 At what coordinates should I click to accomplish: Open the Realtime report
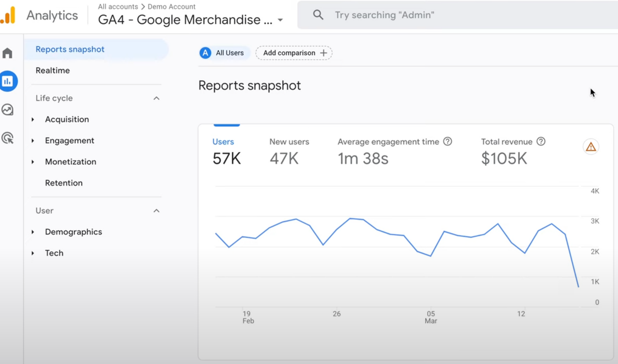tap(52, 70)
